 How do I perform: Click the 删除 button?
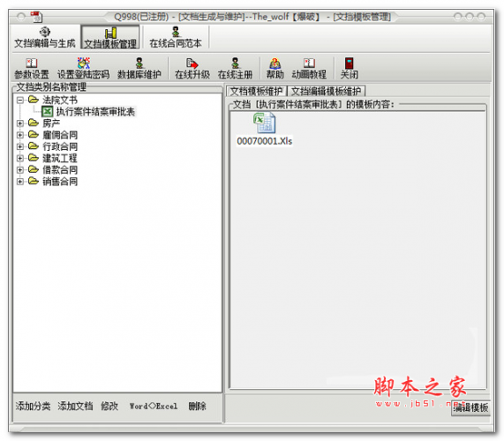pyautogui.click(x=197, y=406)
